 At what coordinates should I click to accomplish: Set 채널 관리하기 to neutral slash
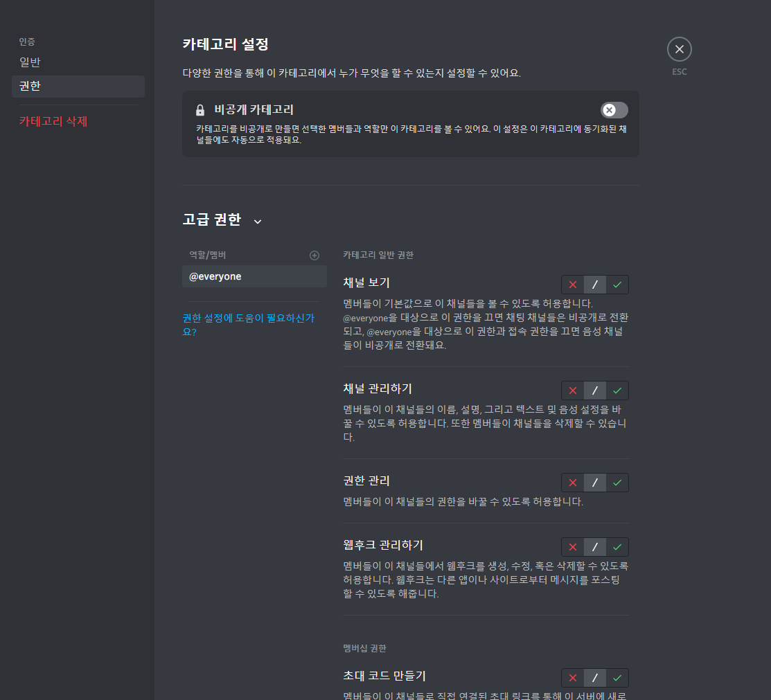(595, 391)
